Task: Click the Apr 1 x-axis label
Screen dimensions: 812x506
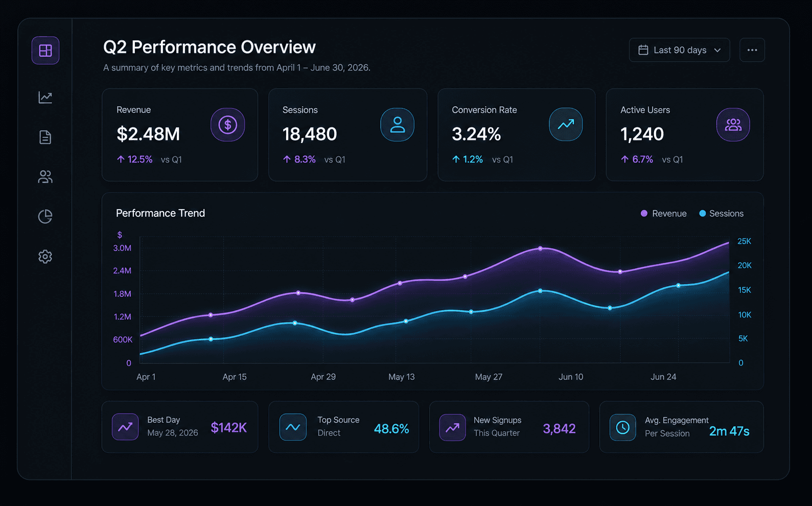Action: 146,377
